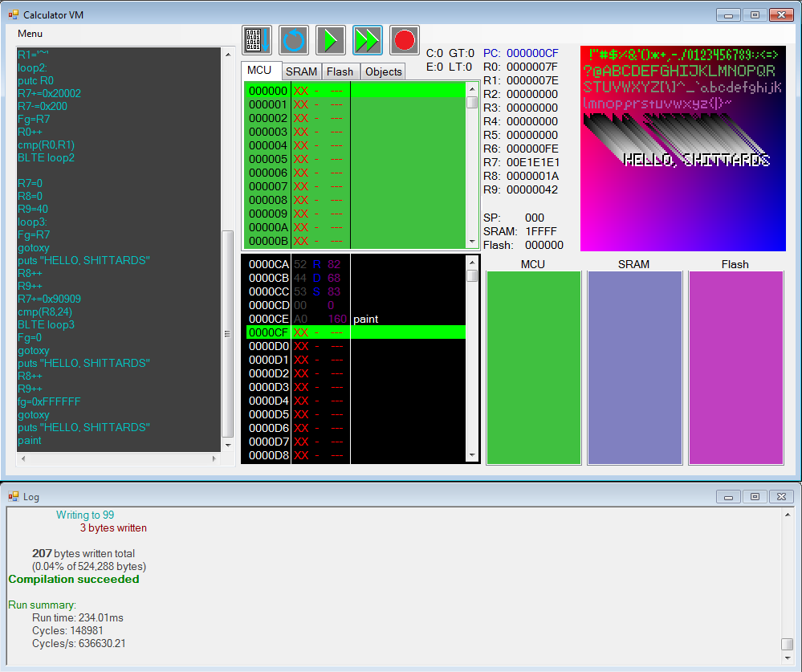Click down arrow of disassembly list scrollbar
This screenshot has width=802, height=672.
click(x=472, y=455)
